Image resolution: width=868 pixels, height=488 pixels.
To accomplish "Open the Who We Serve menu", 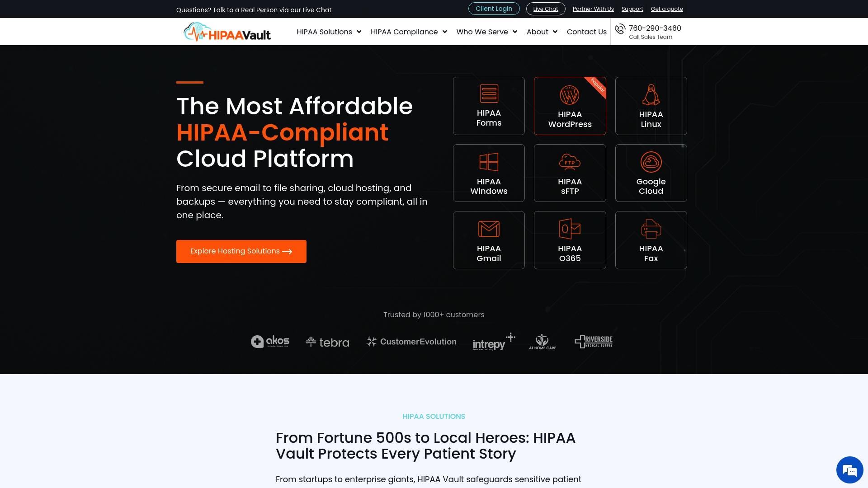I will pyautogui.click(x=482, y=32).
